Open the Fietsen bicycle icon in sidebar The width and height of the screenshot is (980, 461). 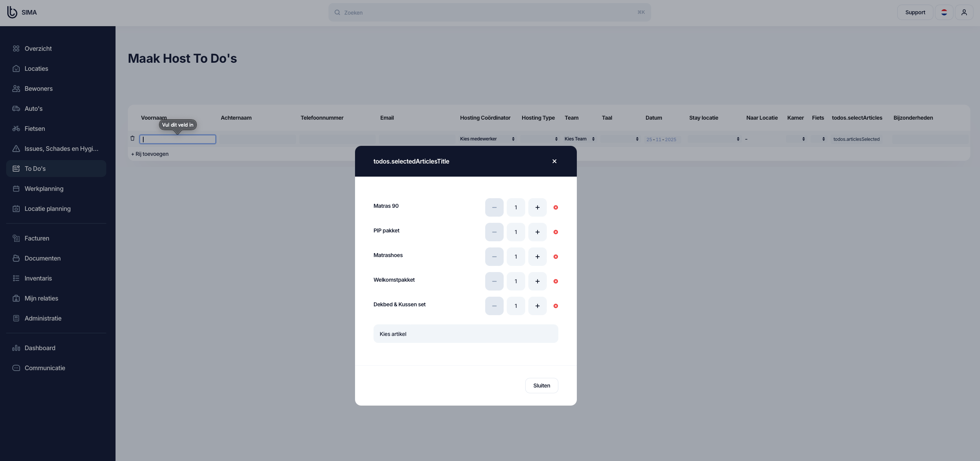(x=16, y=129)
